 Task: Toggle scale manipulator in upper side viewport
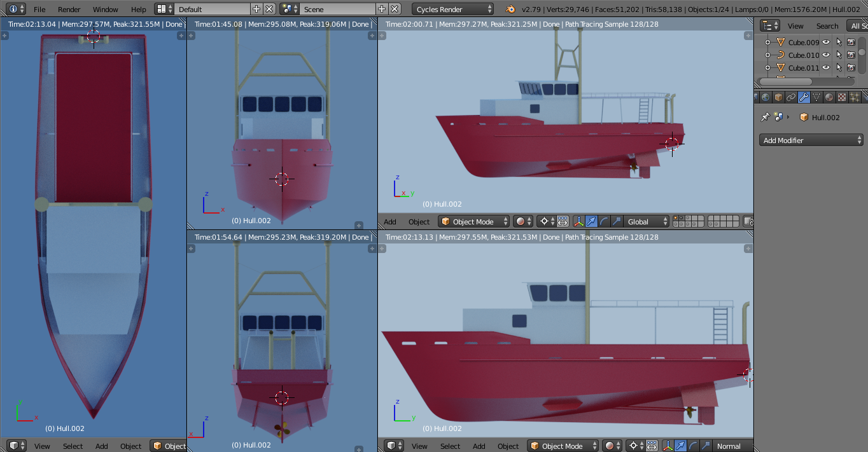click(x=616, y=221)
